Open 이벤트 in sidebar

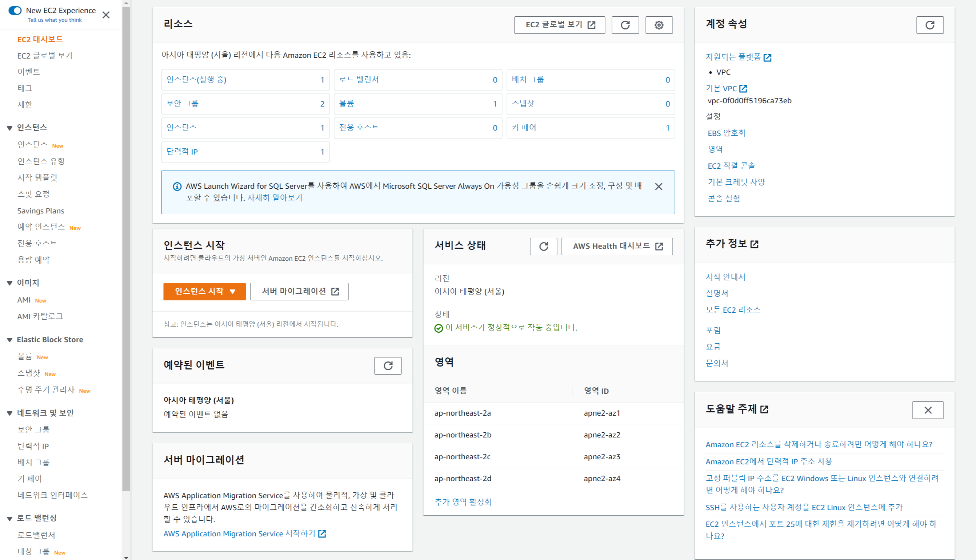click(28, 72)
